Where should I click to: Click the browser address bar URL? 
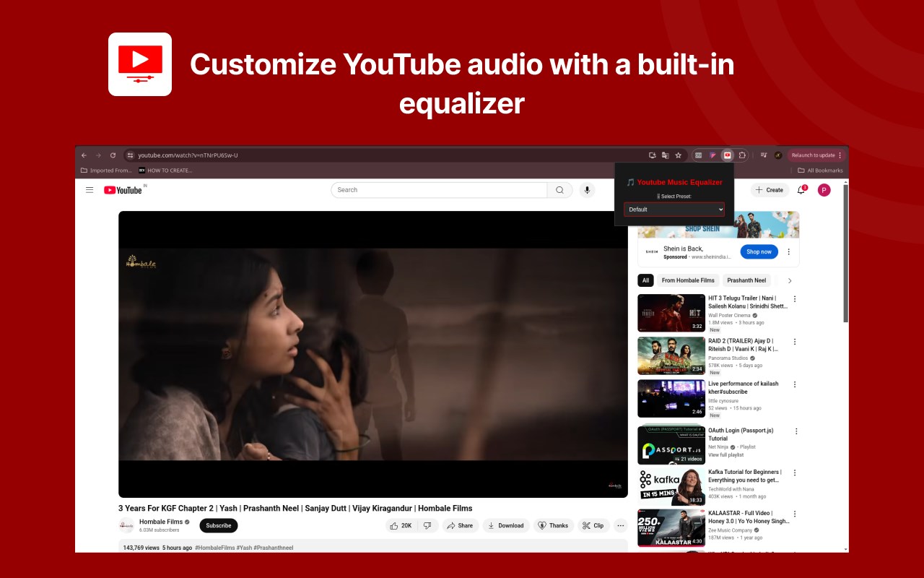point(188,155)
